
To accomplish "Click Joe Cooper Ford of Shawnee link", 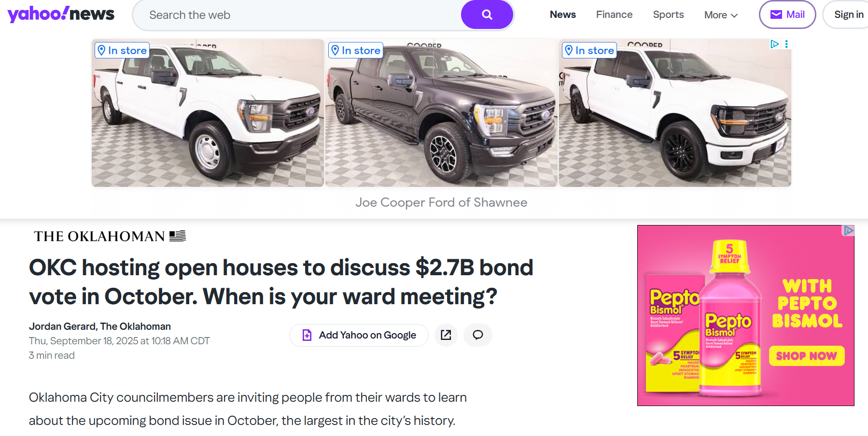I will click(x=441, y=202).
